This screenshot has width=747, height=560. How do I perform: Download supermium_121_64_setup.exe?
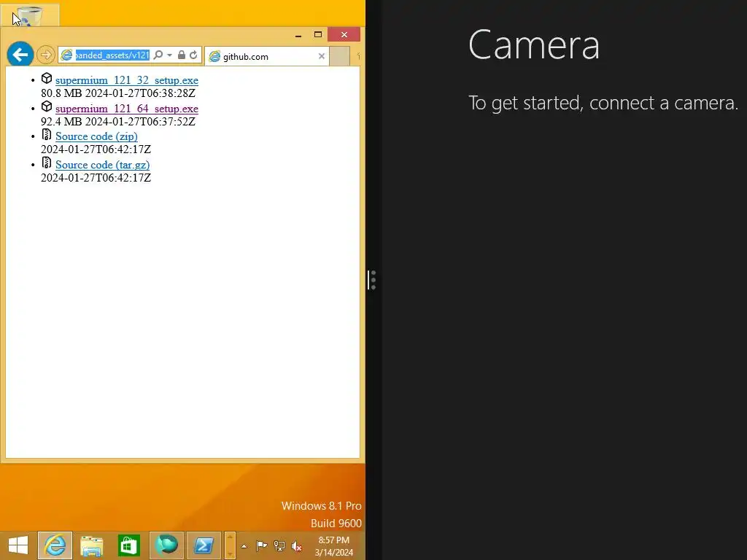[x=127, y=109]
